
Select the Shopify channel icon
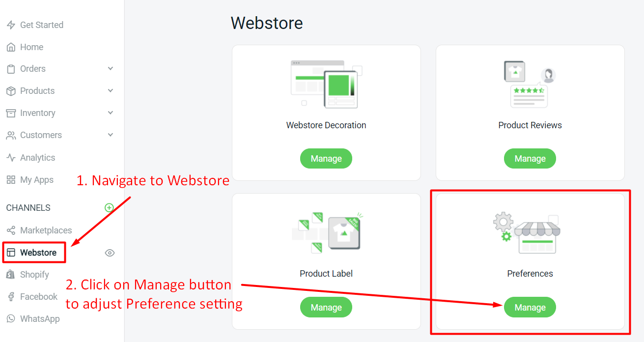point(10,274)
